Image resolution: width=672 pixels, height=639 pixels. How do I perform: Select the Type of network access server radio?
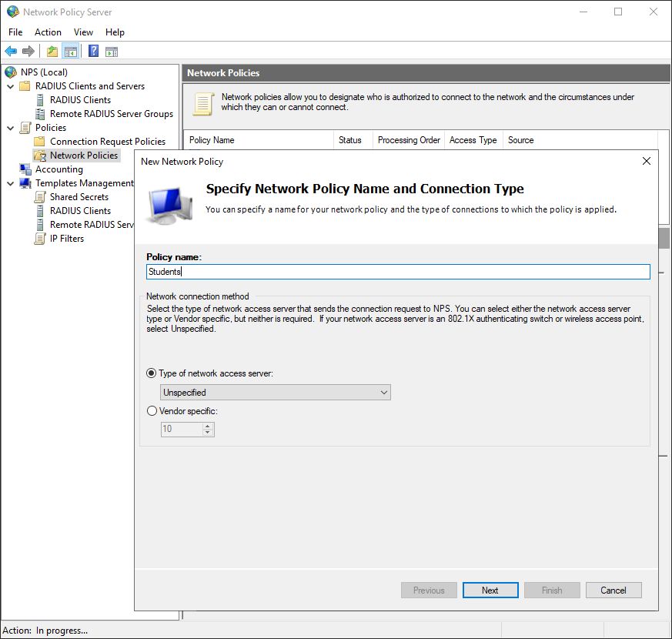pos(152,373)
